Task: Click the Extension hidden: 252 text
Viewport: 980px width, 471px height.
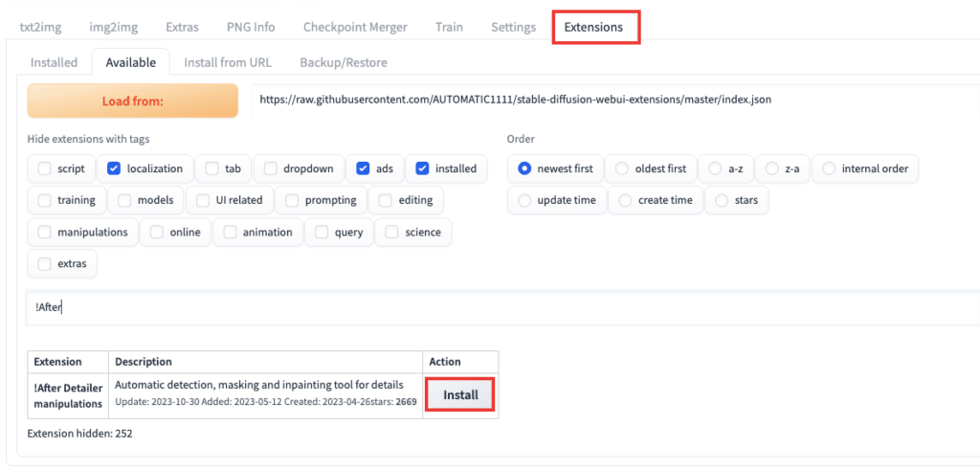Action: tap(80, 433)
